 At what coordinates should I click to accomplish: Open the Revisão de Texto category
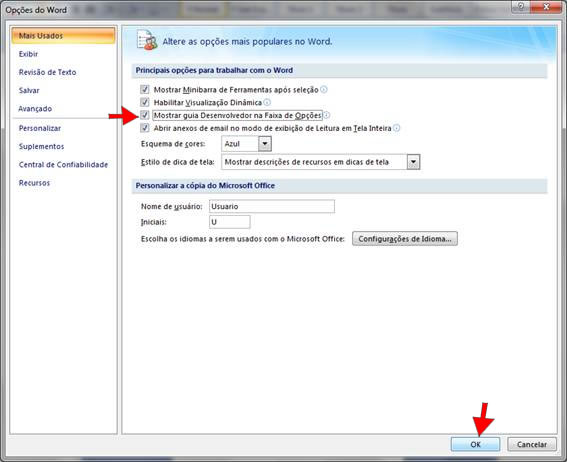click(47, 72)
